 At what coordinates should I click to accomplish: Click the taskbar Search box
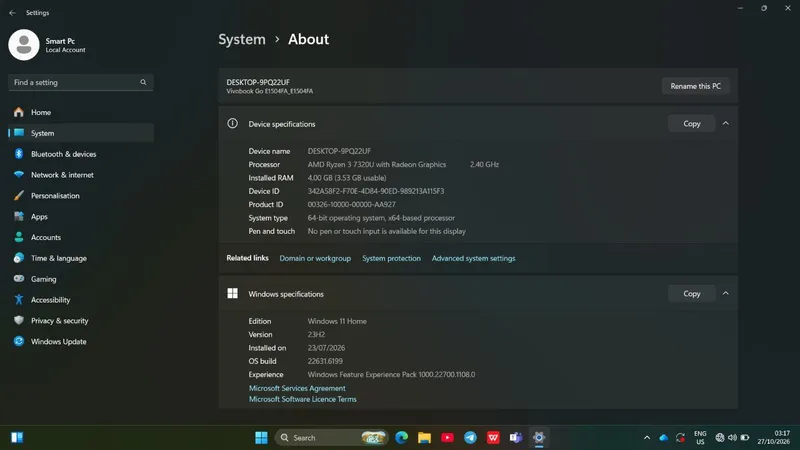click(x=331, y=438)
